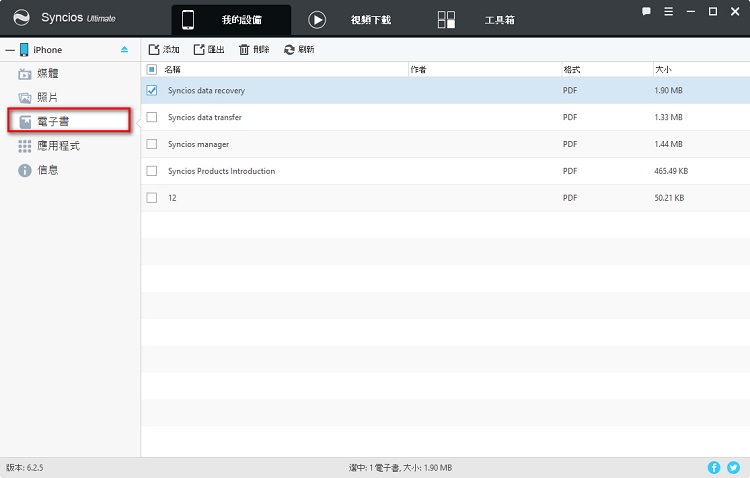Open 我的設備 device tab

(231, 20)
